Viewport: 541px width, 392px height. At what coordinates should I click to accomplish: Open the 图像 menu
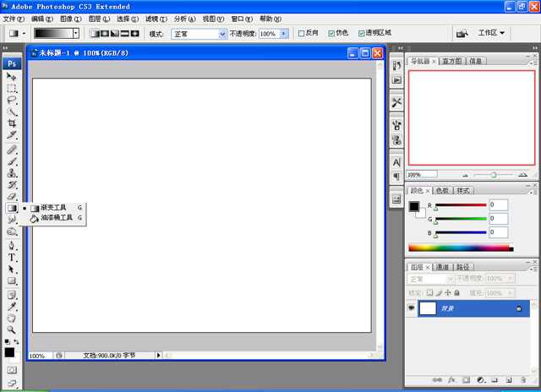pyautogui.click(x=71, y=19)
